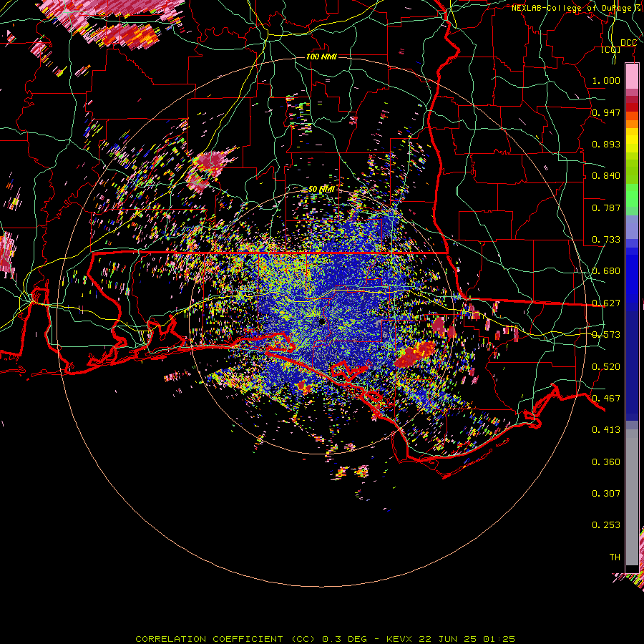Click the 0.307 legend value

[606, 494]
